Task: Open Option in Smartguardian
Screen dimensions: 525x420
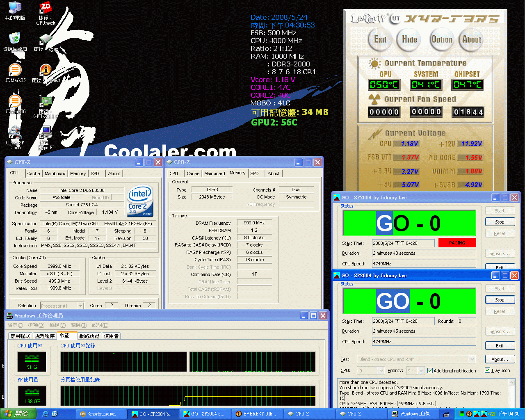Action: pos(442,39)
